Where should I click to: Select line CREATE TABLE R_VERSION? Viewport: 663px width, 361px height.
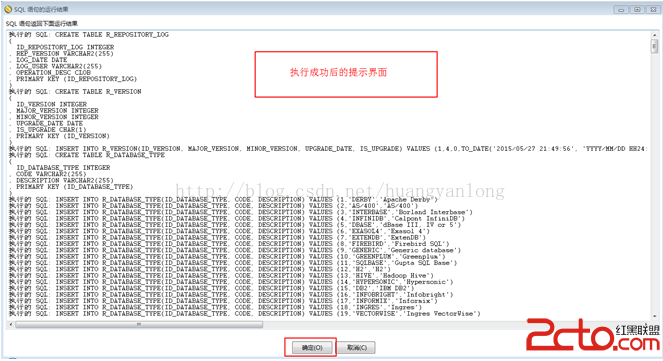[75, 92]
